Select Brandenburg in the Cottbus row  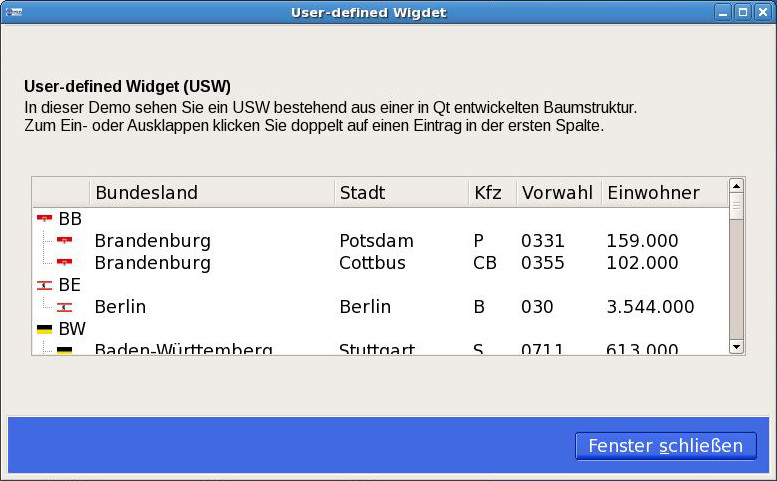point(153,263)
